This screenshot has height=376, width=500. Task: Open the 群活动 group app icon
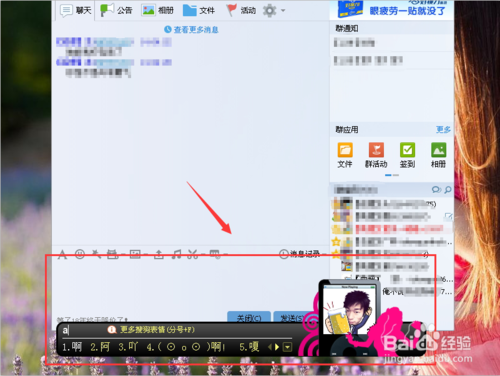pos(376,155)
